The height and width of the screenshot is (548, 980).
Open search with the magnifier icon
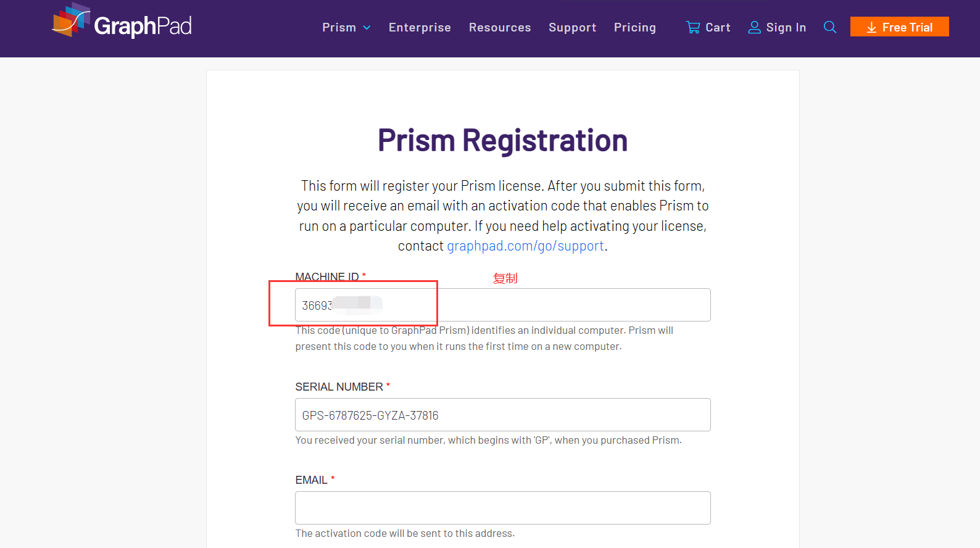point(830,27)
